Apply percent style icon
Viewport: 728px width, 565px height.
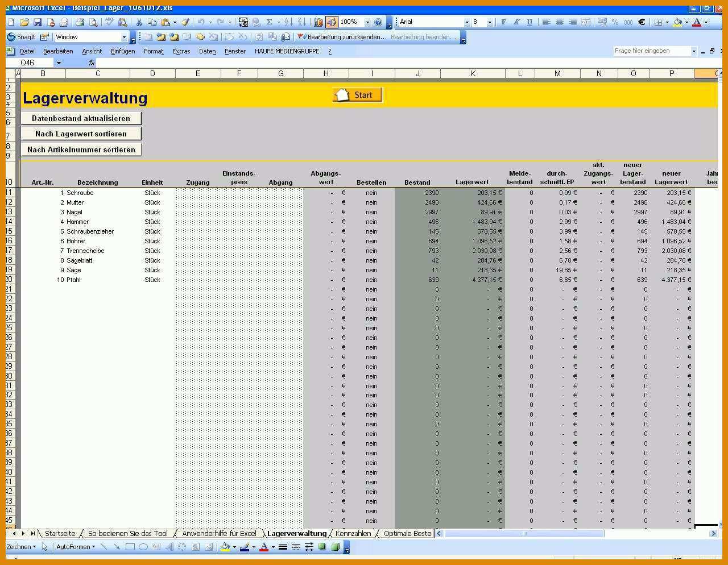615,22
